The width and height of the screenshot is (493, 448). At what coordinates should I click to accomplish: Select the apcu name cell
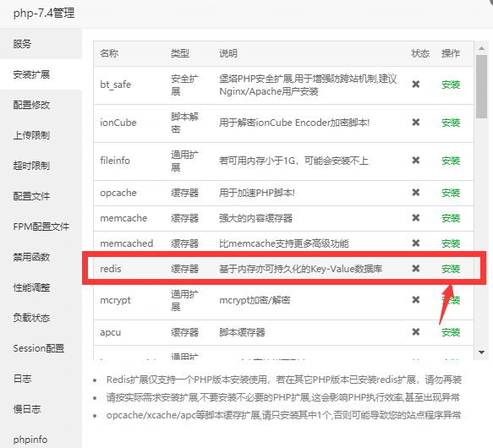pyautogui.click(x=111, y=332)
